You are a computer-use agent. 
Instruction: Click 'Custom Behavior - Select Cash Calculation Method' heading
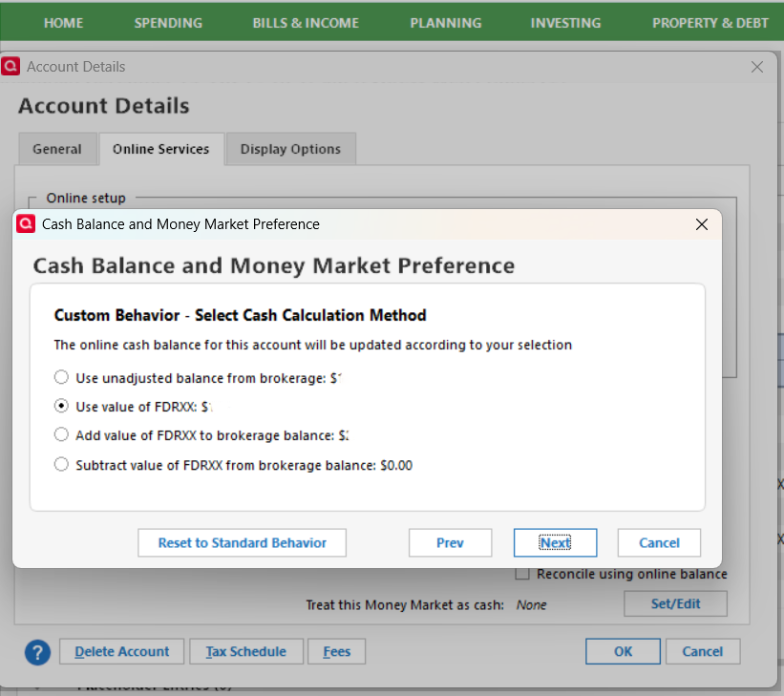coord(240,315)
